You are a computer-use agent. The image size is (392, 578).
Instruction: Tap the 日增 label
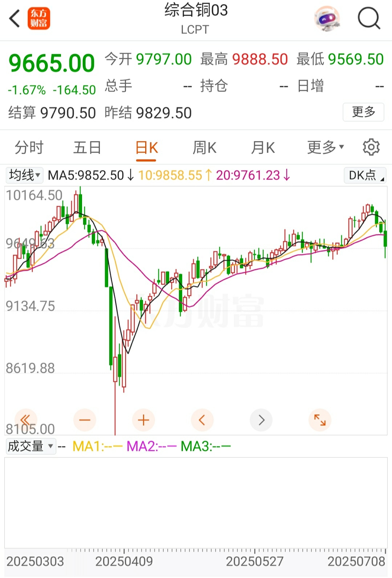310,86
